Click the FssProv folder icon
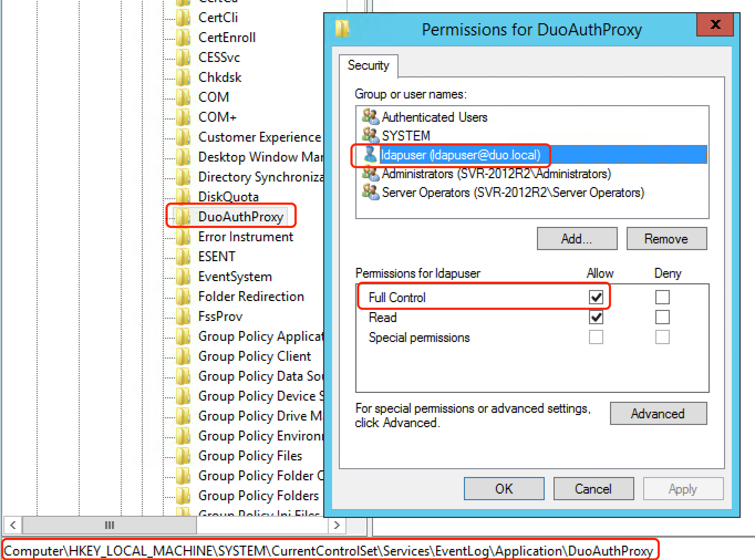Screen dimensions: 755x560 click(x=183, y=317)
